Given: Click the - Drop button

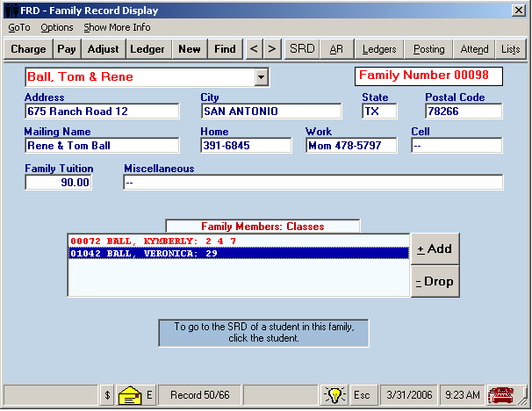Looking at the screenshot, I should coord(435,282).
